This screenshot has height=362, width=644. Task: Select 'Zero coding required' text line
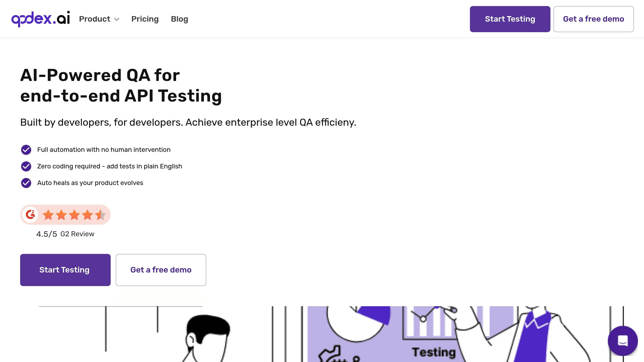(110, 166)
